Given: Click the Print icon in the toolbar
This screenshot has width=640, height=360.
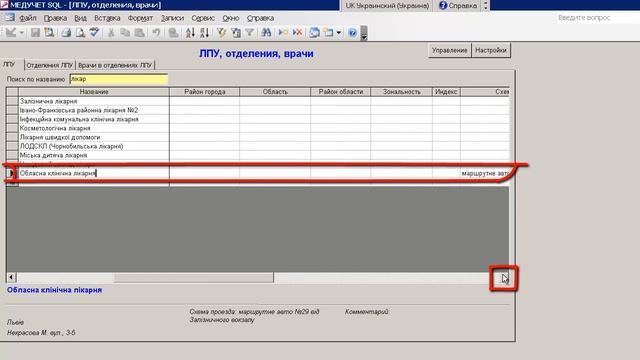Looking at the screenshot, I should pos(66,33).
